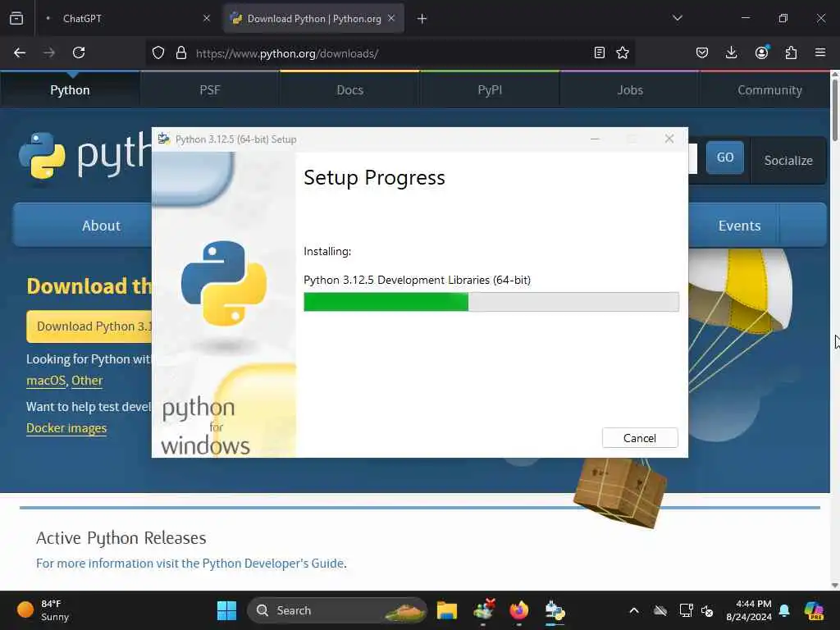The height and width of the screenshot is (630, 840).
Task: Open the Jobs top navigation tab
Action: pos(630,90)
